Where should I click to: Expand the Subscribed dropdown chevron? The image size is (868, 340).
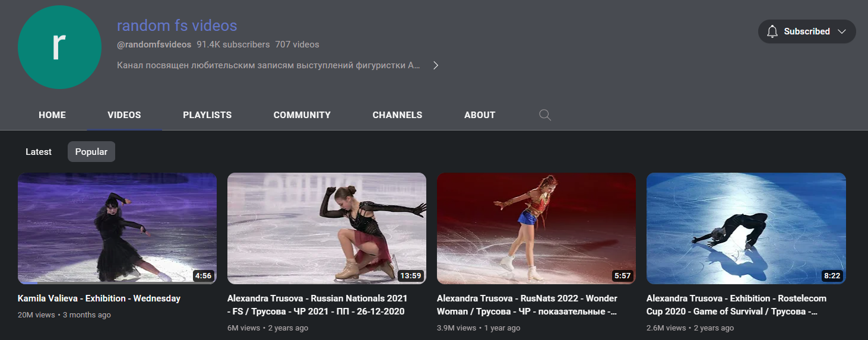pyautogui.click(x=841, y=31)
